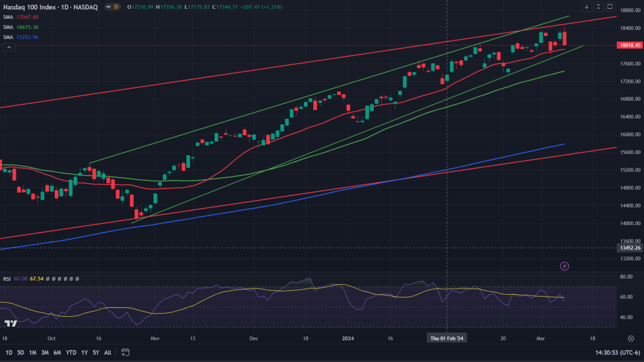Switch to the 1D time range
The width and height of the screenshot is (644, 362).
pyautogui.click(x=9, y=353)
